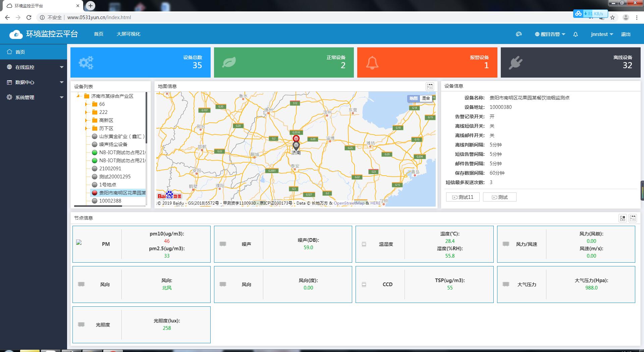
Task: Expand the 高新区 folder in device tree
Action: coord(87,120)
